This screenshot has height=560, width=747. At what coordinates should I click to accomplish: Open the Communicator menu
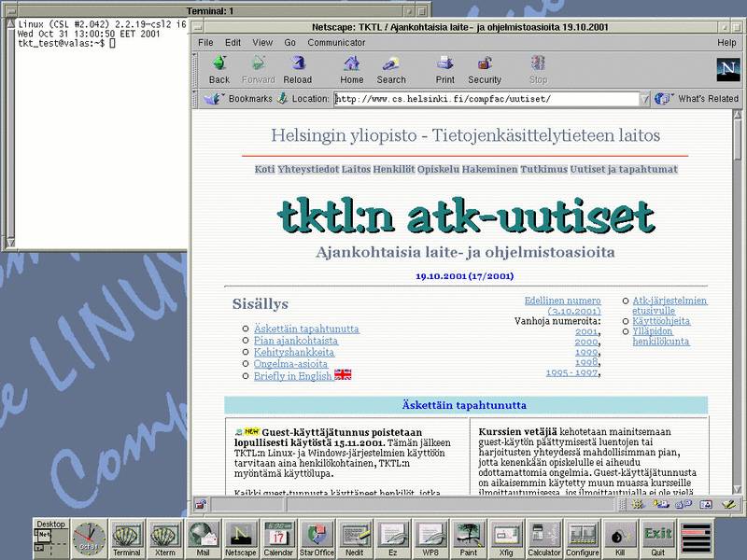[x=336, y=42]
